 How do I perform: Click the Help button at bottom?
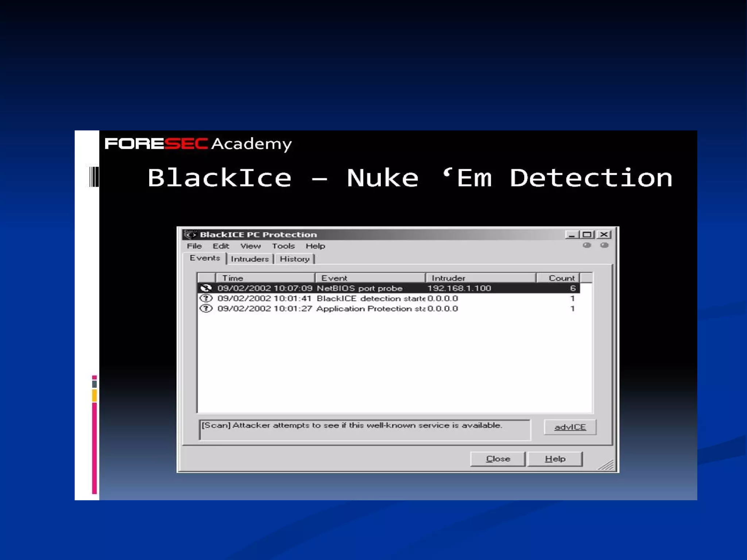(555, 459)
